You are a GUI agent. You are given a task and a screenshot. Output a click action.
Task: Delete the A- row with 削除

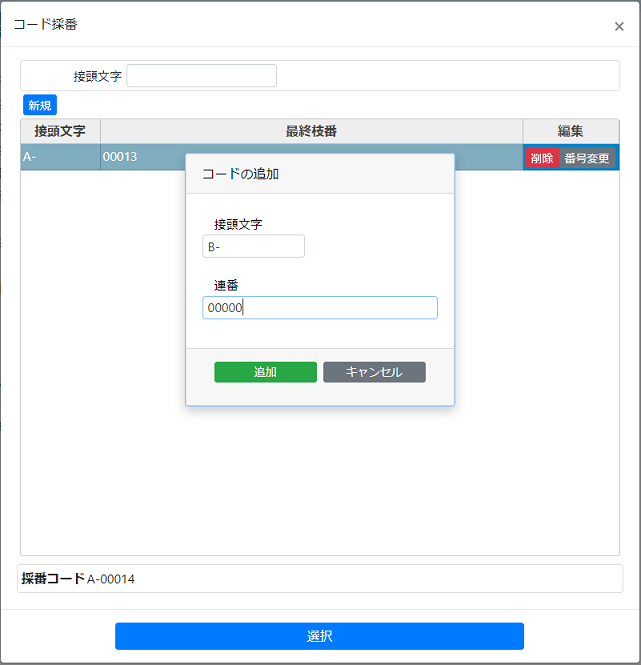(x=541, y=158)
